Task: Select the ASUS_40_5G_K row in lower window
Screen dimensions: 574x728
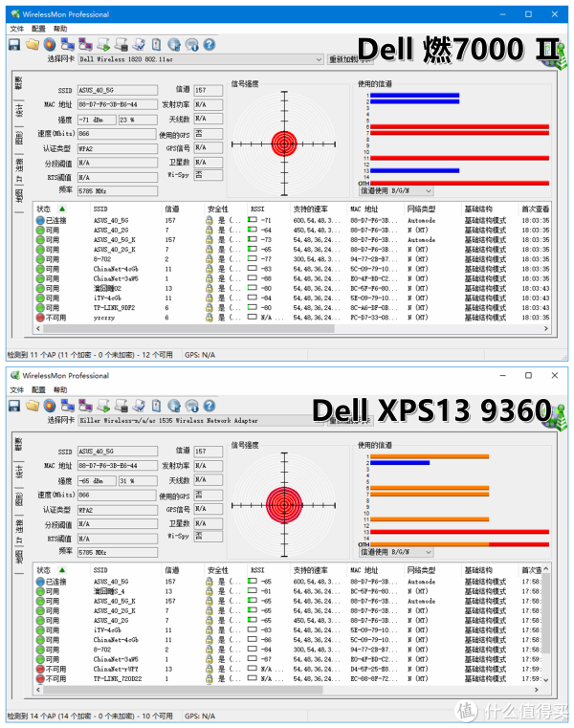Action: (288, 602)
